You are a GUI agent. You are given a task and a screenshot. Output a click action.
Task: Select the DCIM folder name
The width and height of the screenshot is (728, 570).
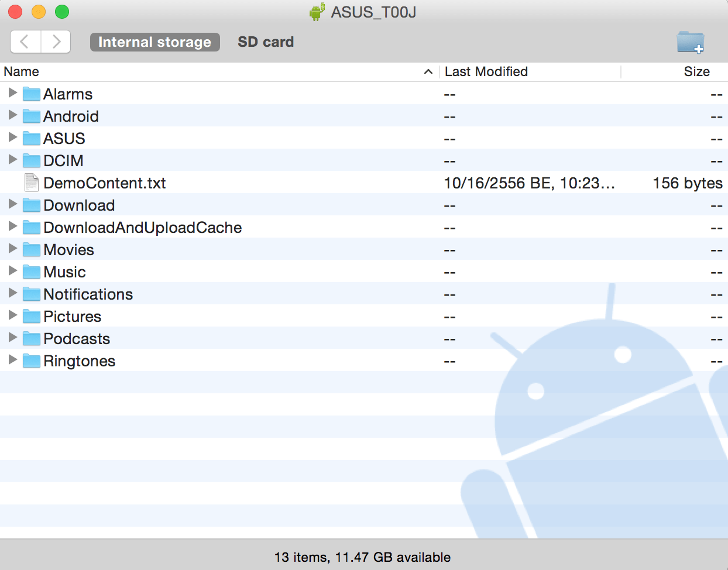(63, 161)
